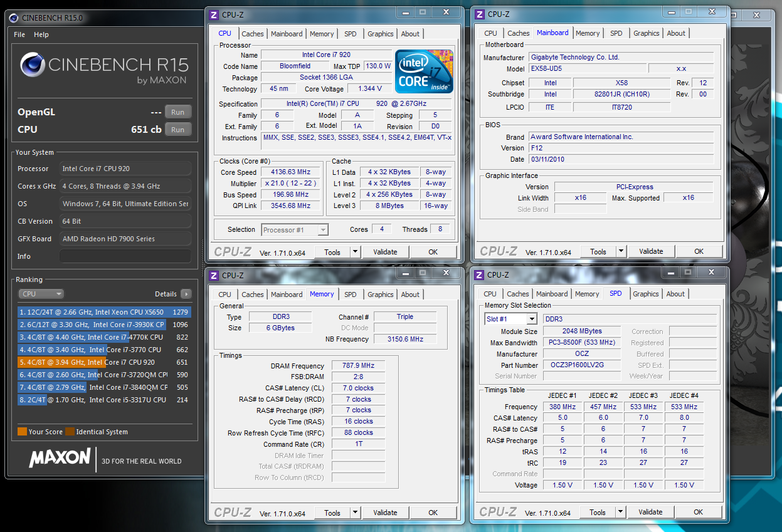Run the CPU benchmark

pos(178,130)
